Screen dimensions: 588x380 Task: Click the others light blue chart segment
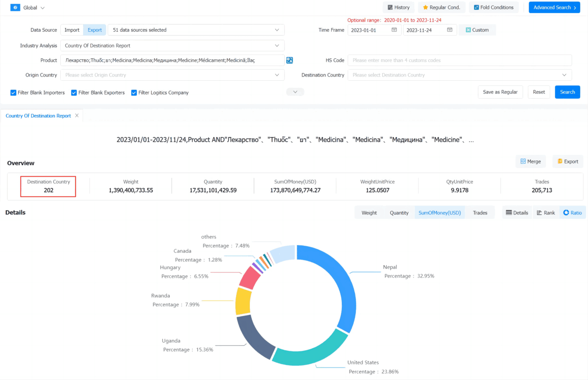[x=283, y=254]
